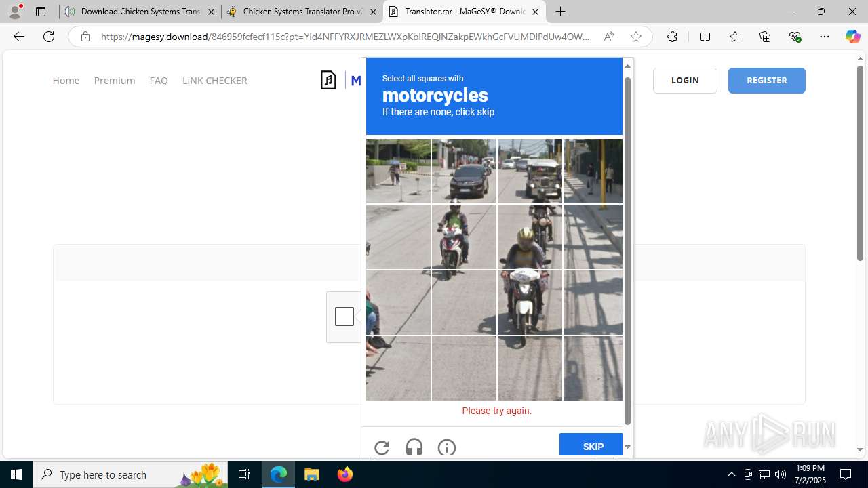868x488 pixels.
Task: Refresh the current page
Action: pyautogui.click(x=49, y=37)
